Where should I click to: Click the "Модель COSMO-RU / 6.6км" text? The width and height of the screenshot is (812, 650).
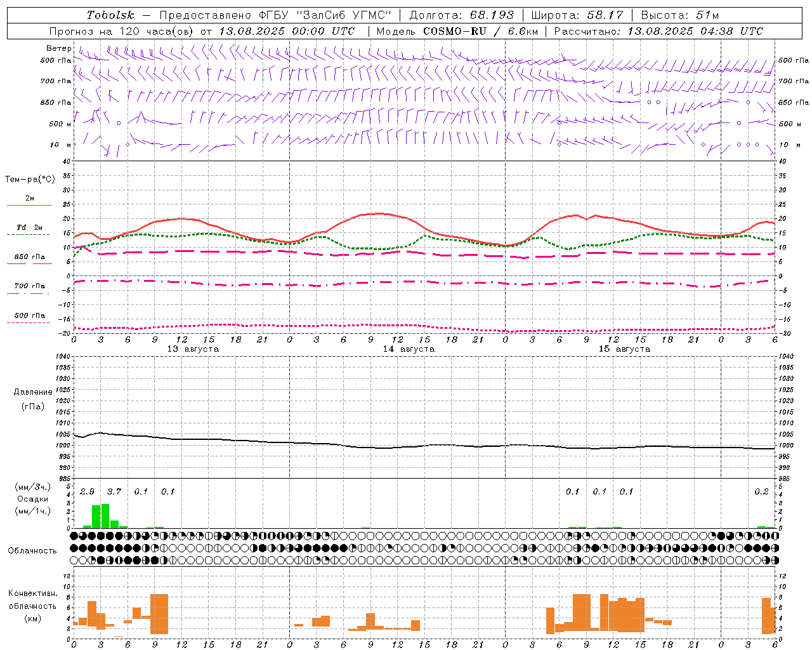coord(457,31)
